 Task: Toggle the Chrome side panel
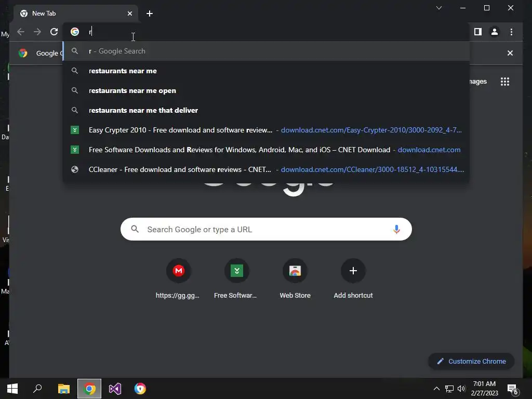478,32
